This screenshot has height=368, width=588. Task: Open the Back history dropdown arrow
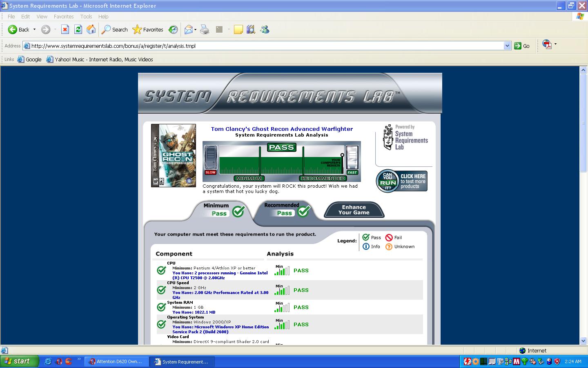point(34,29)
